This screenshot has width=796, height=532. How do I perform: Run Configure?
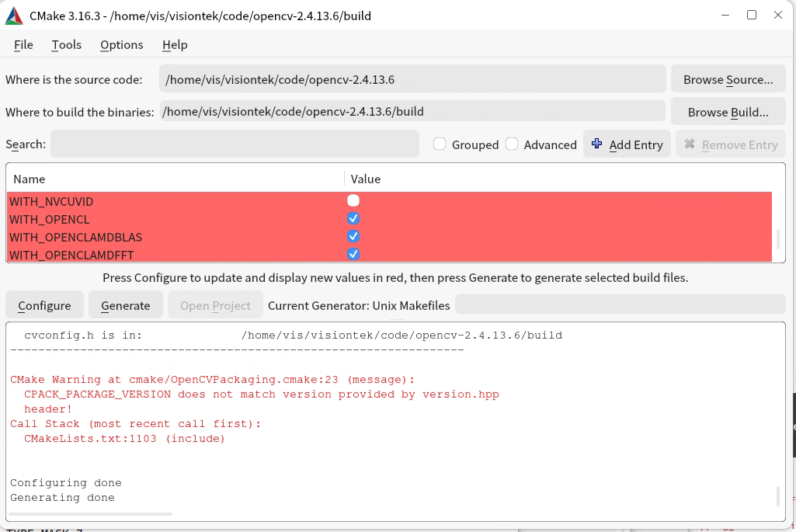(45, 305)
